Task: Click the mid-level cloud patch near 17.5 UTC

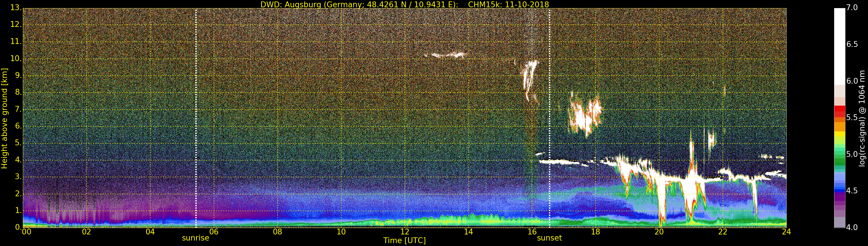Action: [x=585, y=115]
